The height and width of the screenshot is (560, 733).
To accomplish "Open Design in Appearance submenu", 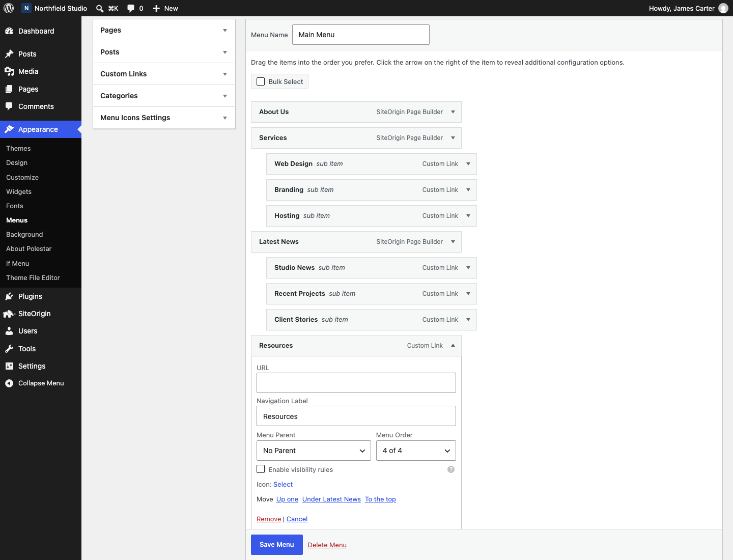I will pos(17,162).
